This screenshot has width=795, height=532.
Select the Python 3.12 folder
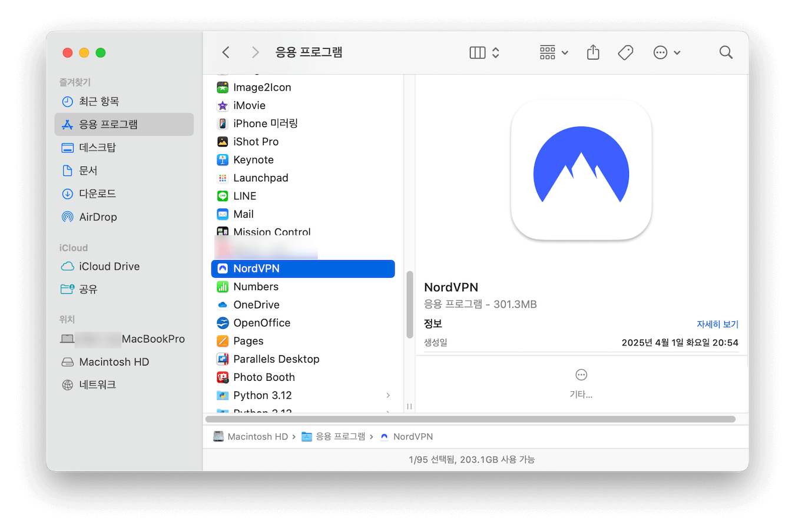click(x=303, y=395)
